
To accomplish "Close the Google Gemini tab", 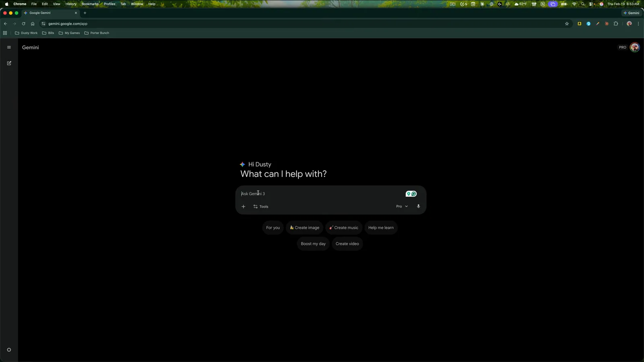I will 76,13.
